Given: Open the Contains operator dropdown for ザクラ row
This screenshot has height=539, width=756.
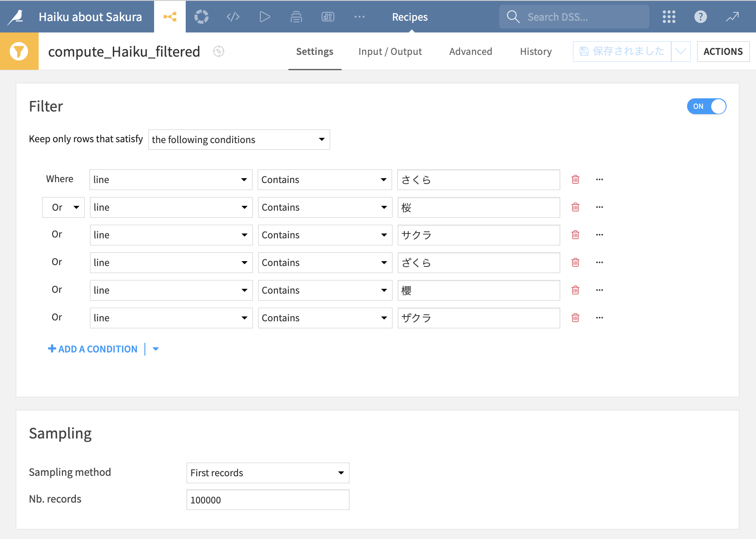Looking at the screenshot, I should [x=325, y=318].
